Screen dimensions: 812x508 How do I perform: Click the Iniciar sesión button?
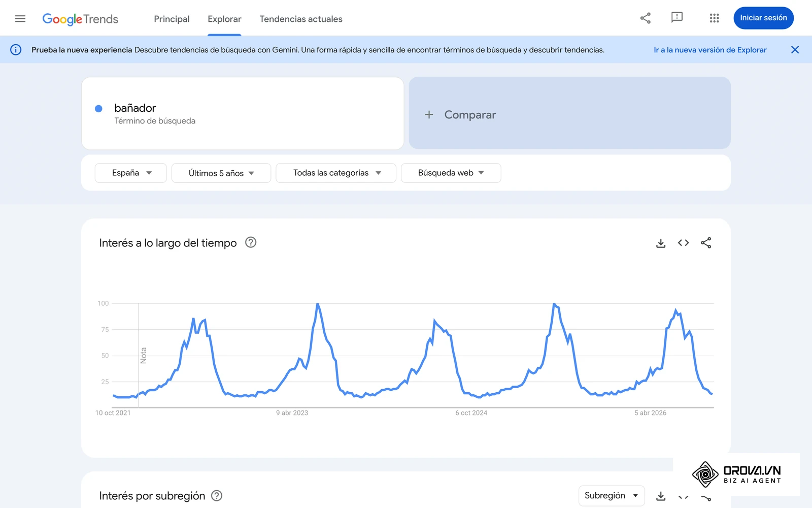[x=763, y=18]
